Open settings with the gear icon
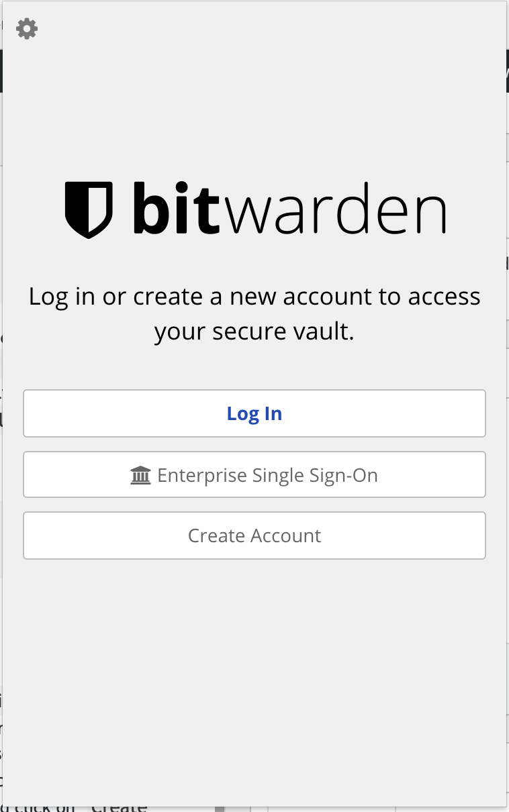This screenshot has height=812, width=509. [x=27, y=29]
